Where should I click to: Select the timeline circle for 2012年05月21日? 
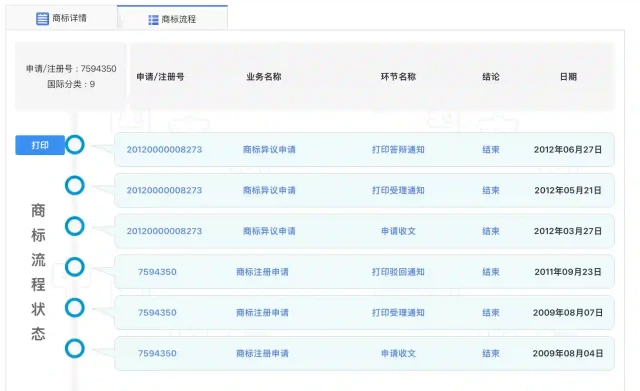tap(75, 185)
